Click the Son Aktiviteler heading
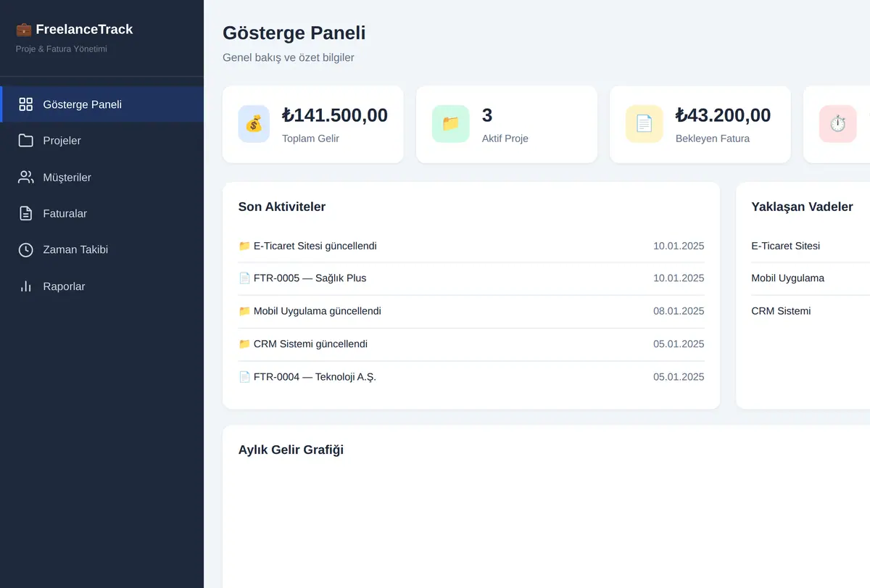The image size is (870, 588). (282, 207)
